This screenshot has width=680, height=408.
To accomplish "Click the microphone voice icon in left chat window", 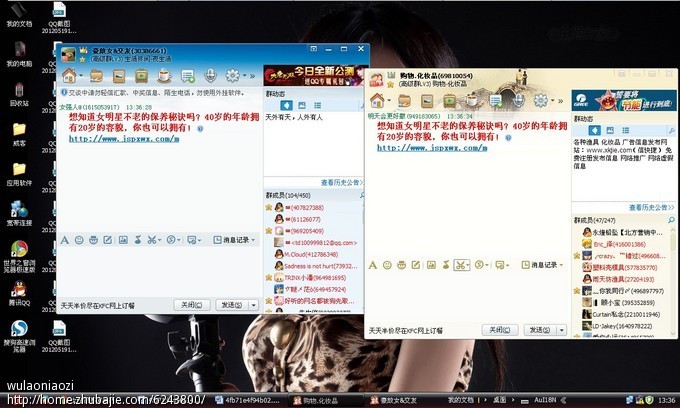I will (210, 76).
